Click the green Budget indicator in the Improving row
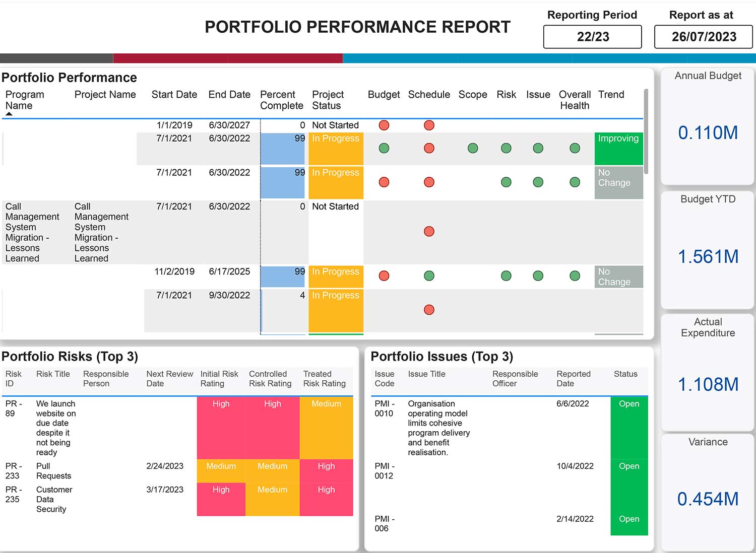This screenshot has height=553, width=756. coord(384,148)
